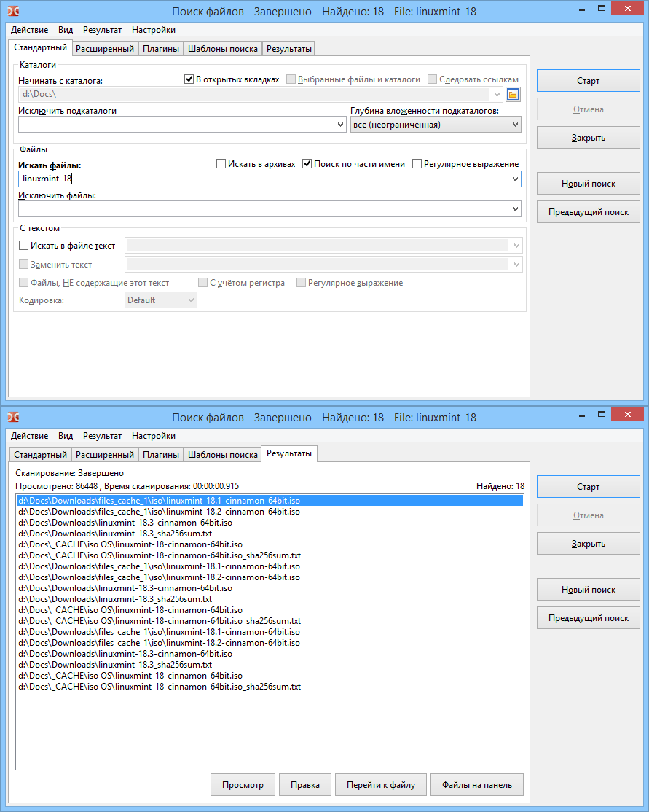Send results with 'Файлы на панель'
The width and height of the screenshot is (649, 812).
coord(476,784)
